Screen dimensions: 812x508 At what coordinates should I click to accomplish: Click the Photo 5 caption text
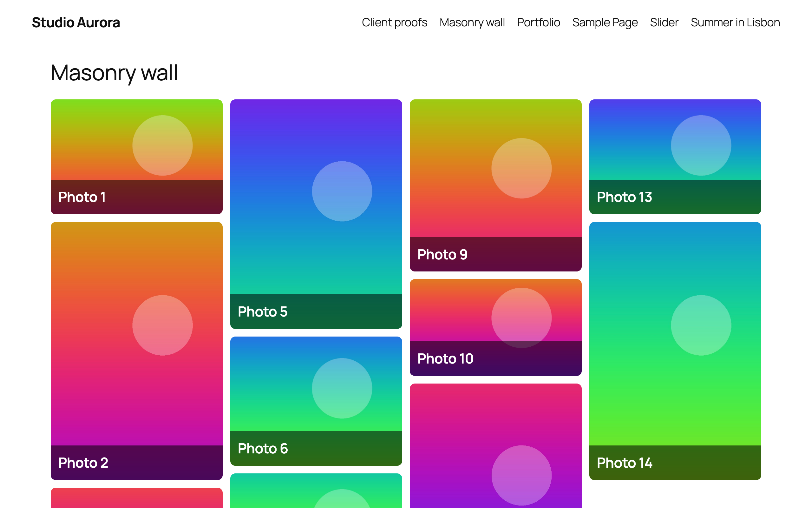click(x=263, y=312)
